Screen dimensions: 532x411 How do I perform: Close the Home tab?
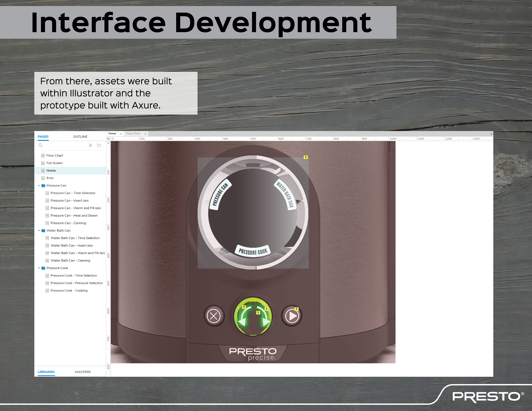pos(121,134)
